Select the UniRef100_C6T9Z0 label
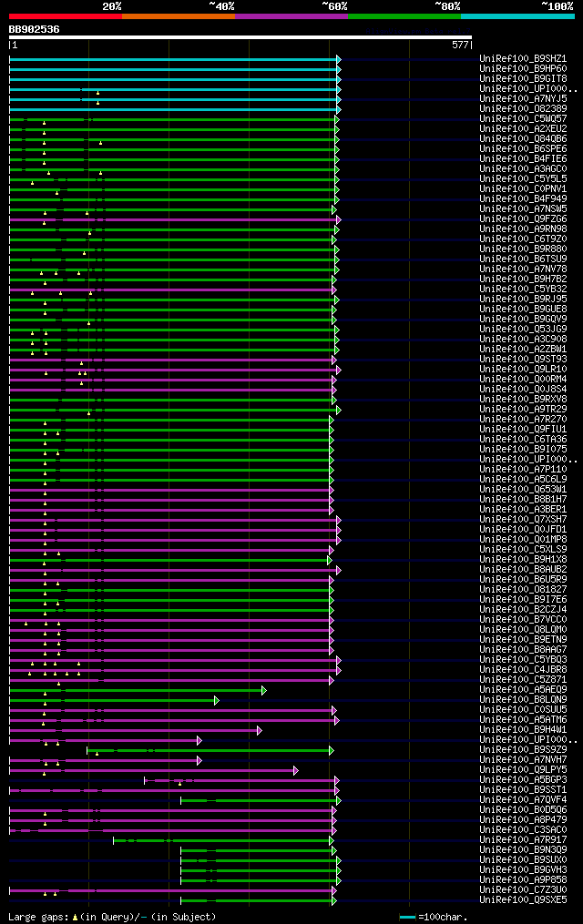Image resolution: width=583 pixels, height=924 pixels. 523,239
